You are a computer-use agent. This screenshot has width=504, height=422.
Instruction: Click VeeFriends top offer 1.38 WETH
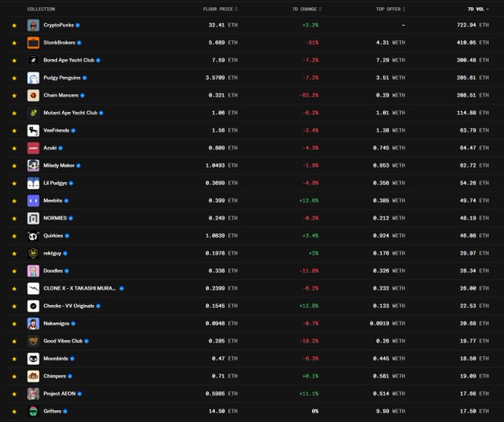[x=391, y=130]
